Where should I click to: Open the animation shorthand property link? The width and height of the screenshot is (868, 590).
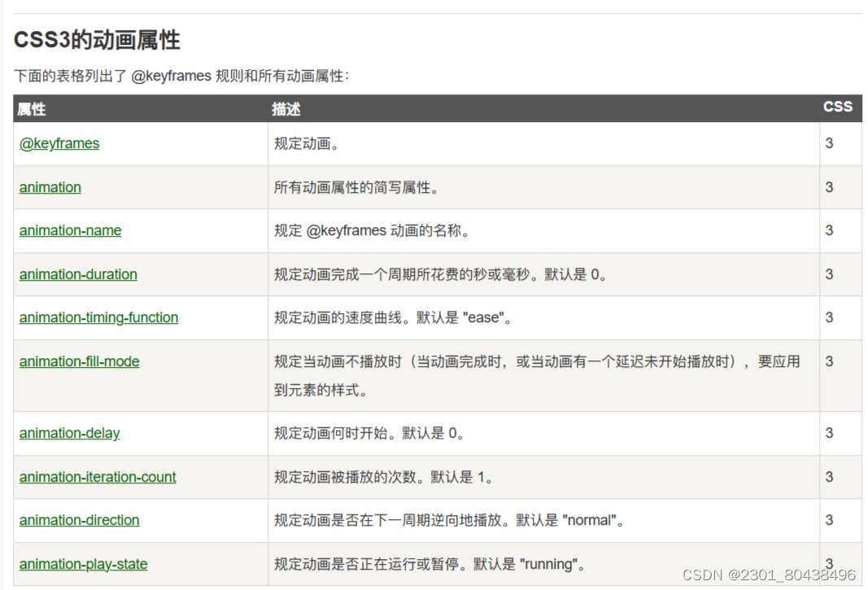tap(50, 187)
